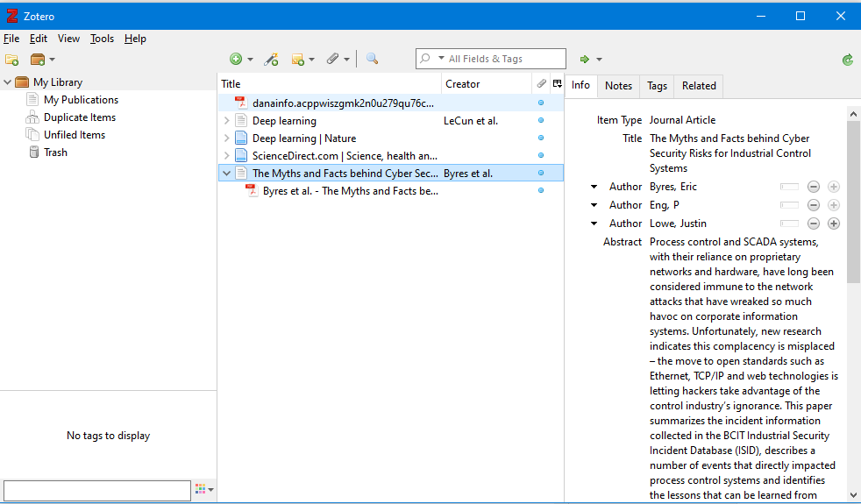This screenshot has width=861, height=504.
Task: Select Duplicate Items
Action: pos(80,117)
